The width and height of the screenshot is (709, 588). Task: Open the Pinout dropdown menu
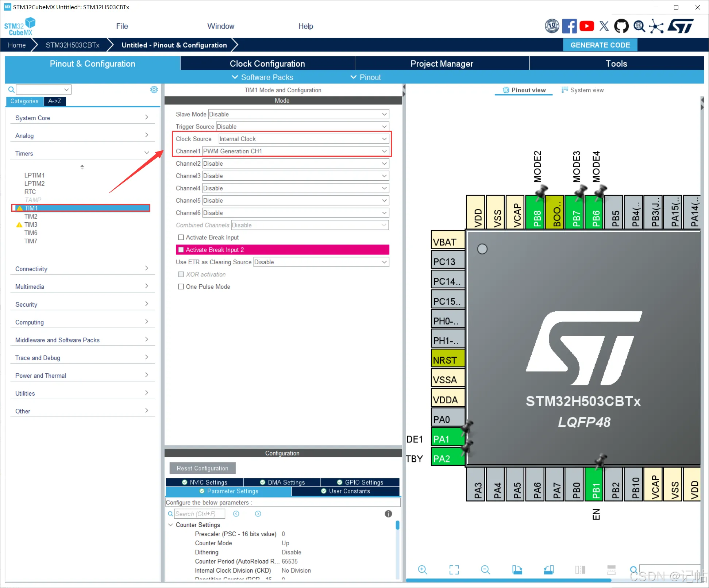[366, 77]
